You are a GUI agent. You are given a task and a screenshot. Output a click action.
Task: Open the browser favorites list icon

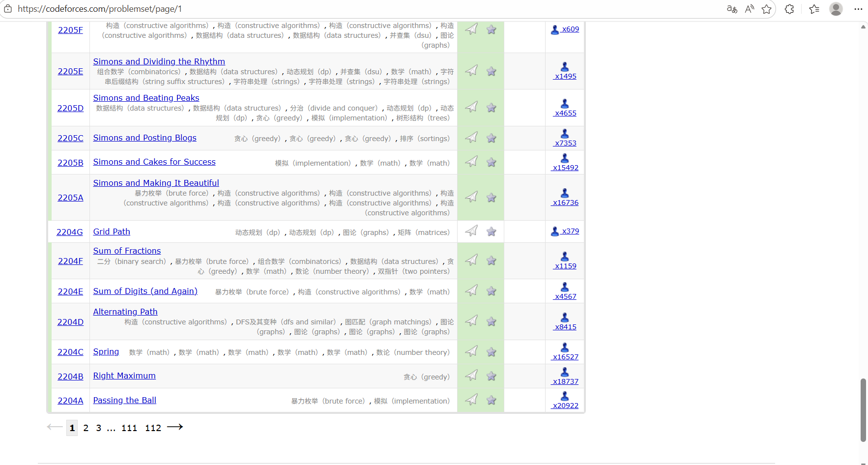tap(814, 9)
